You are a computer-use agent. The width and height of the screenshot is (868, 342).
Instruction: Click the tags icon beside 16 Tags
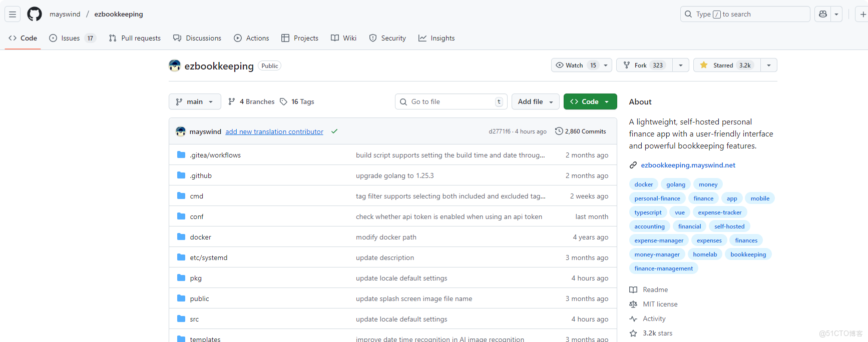284,101
